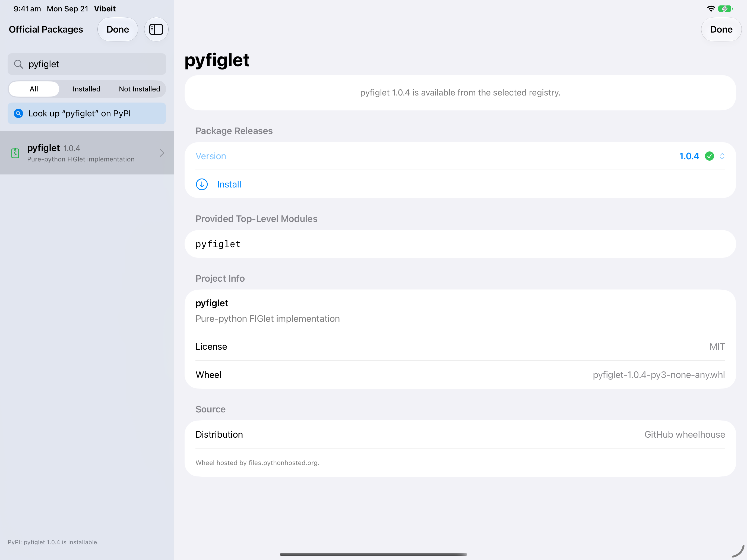747x560 pixels.
Task: Click the Version row label
Action: click(211, 156)
